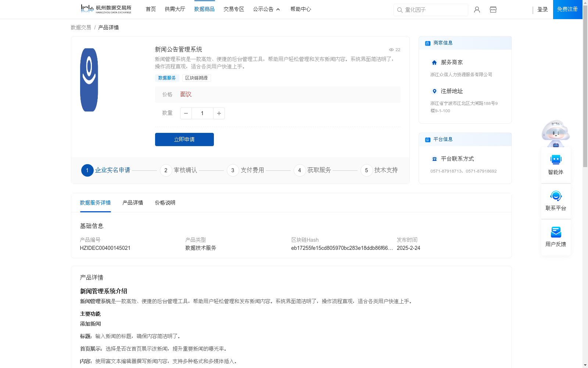Open 数据商品 navigation item

click(204, 9)
